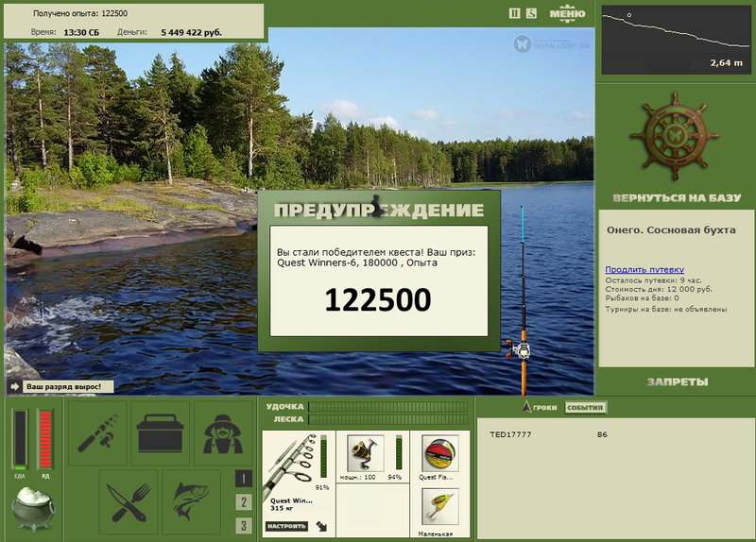Click the ЕДА food level bar
The height and width of the screenshot is (542, 756).
click(x=20, y=439)
